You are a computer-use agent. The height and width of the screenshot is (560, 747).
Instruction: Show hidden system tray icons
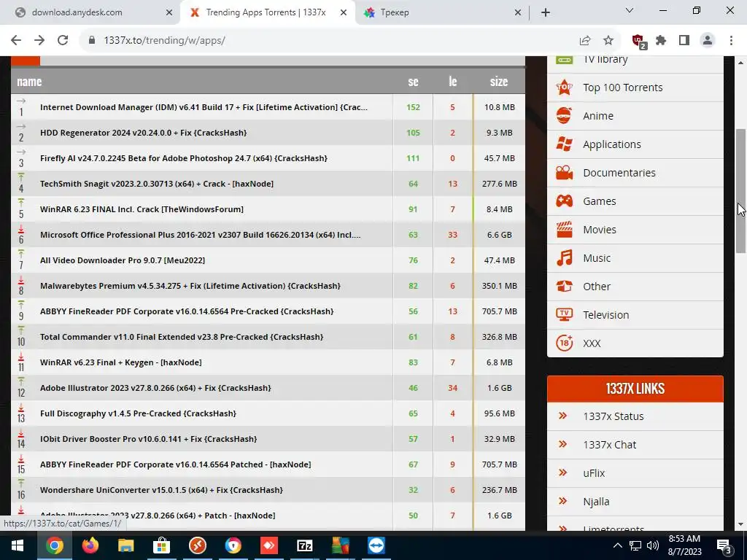point(617,545)
